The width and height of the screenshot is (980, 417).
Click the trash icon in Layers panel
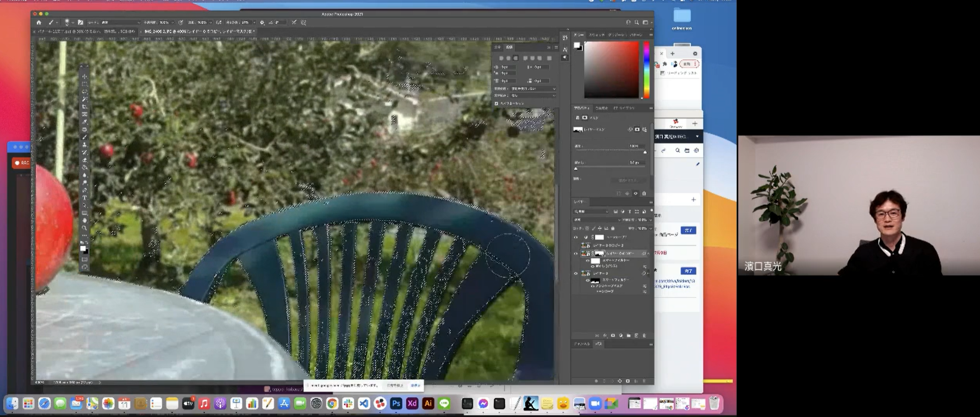tap(644, 335)
